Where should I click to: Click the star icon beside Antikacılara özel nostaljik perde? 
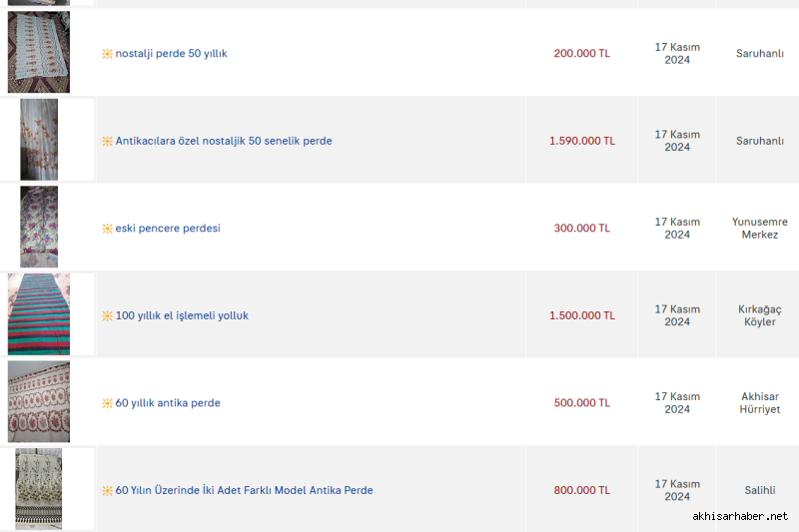107,141
